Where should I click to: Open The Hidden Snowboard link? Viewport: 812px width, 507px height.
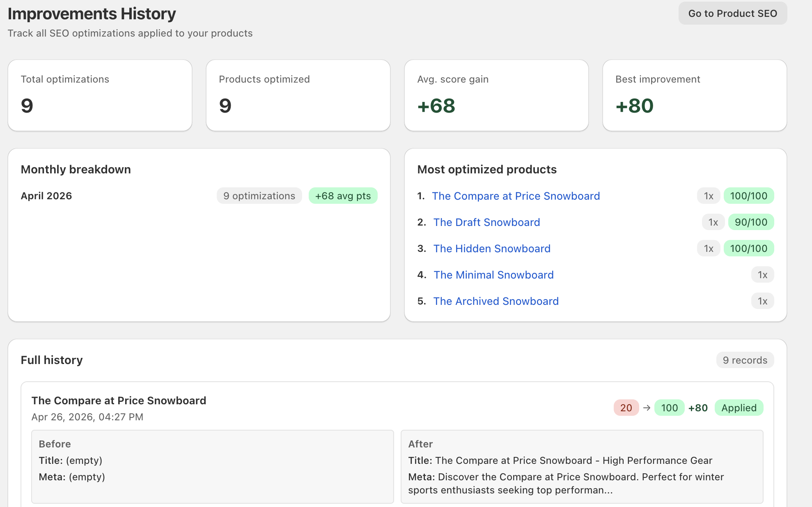(x=492, y=249)
